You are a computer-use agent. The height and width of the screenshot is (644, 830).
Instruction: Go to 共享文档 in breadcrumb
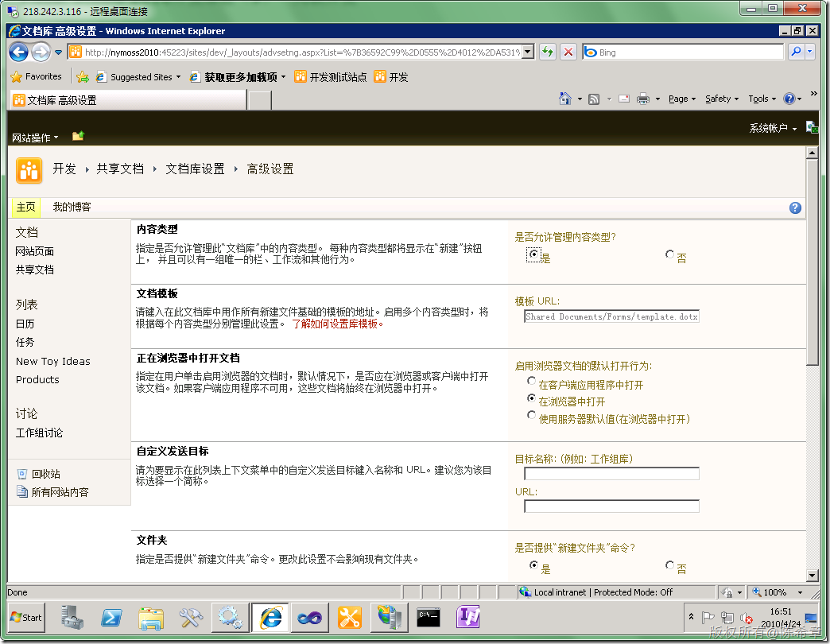click(120, 169)
